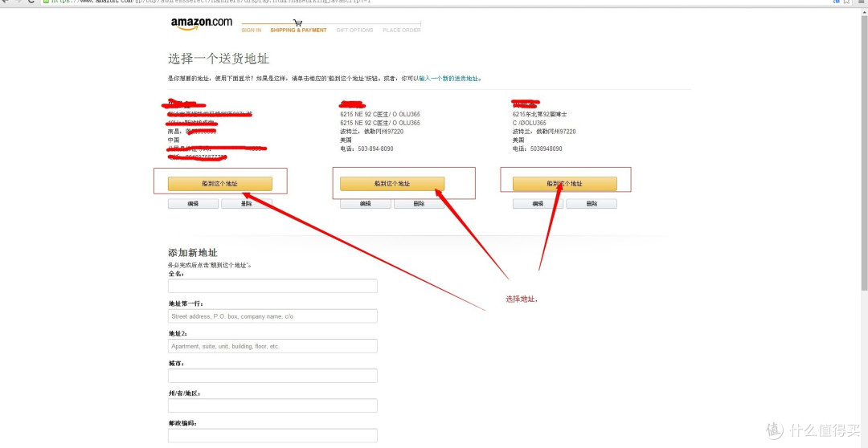Image resolution: width=868 pixels, height=448 pixels.
Task: Click the 选择一个送货地址 heading
Action: [219, 59]
